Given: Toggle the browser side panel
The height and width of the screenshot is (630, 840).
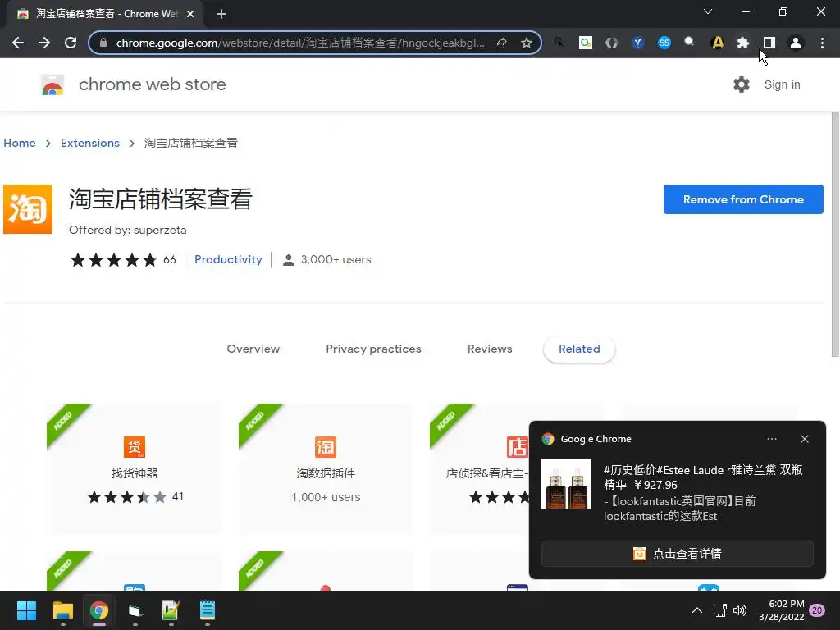Looking at the screenshot, I should 769,43.
